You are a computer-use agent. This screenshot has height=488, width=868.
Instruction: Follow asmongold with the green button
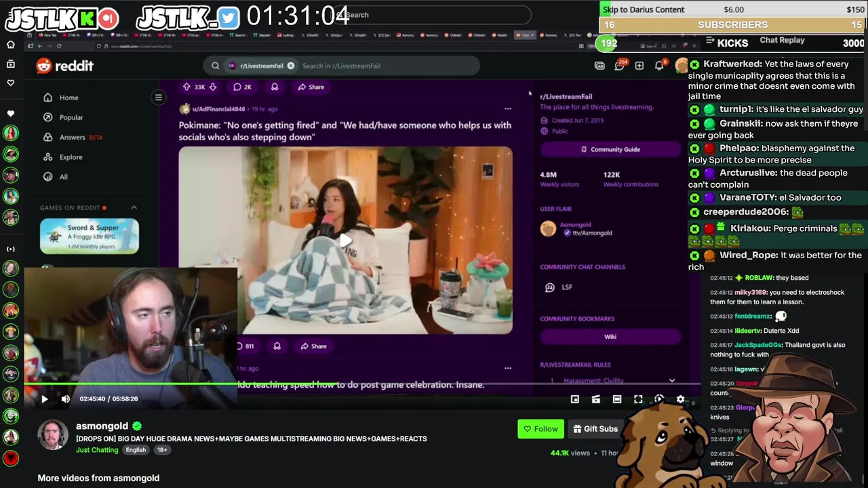coord(540,429)
